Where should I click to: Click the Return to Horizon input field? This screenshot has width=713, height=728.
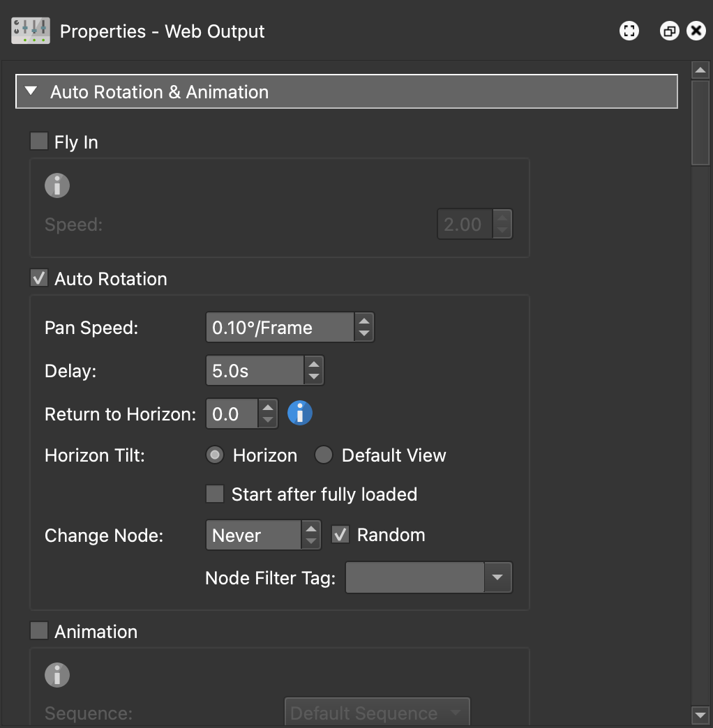coord(232,414)
